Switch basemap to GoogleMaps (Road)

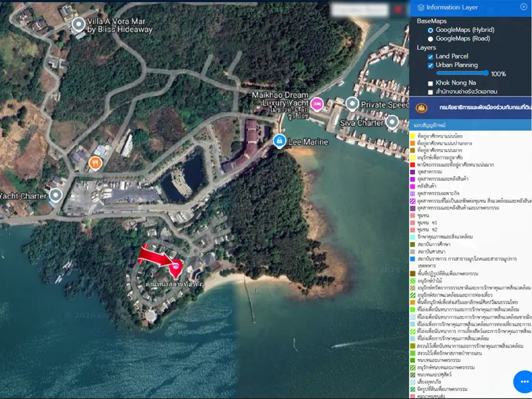pos(430,39)
